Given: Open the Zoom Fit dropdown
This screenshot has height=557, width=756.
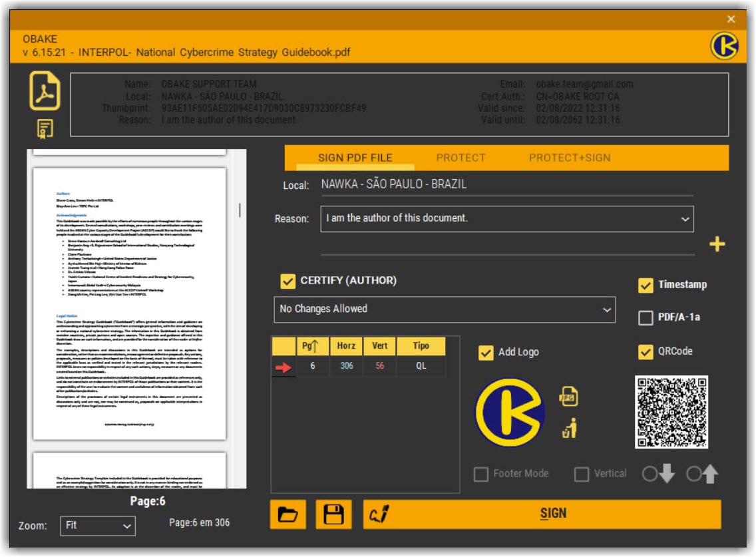Looking at the screenshot, I should pos(98,526).
